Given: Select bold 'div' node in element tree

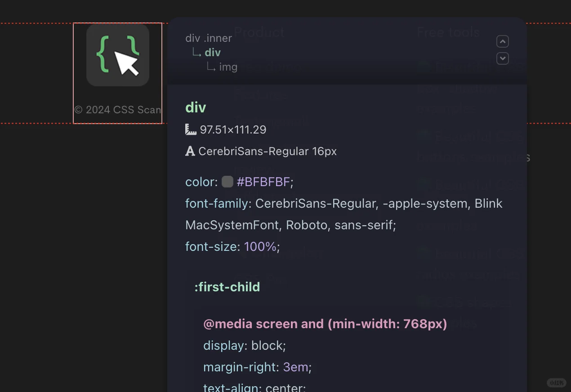Looking at the screenshot, I should 213,53.
